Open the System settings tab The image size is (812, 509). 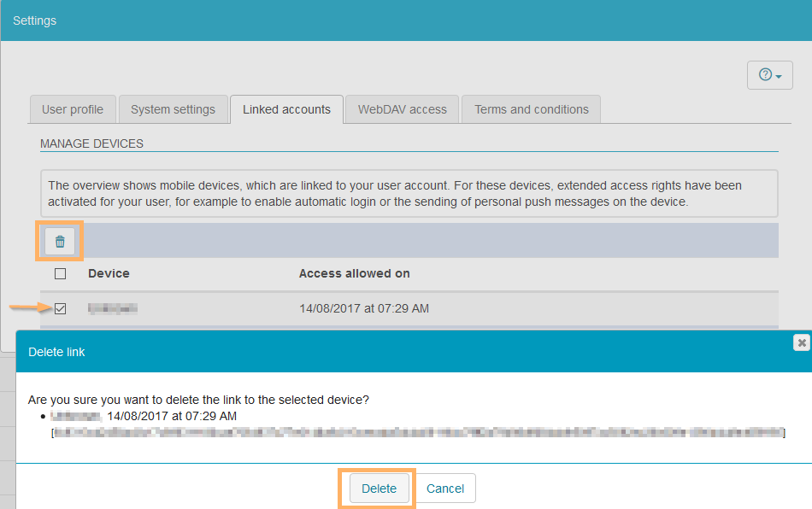(173, 109)
